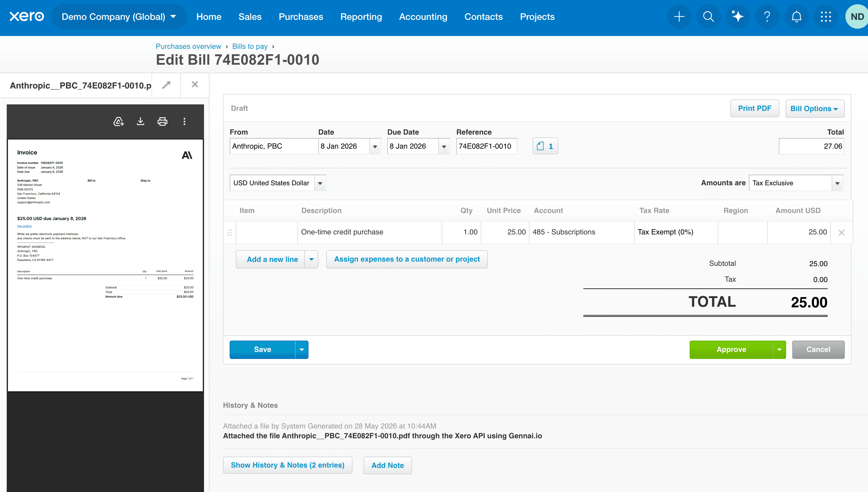Edit the Date field 8 Jan 2026
868x492 pixels.
click(344, 146)
